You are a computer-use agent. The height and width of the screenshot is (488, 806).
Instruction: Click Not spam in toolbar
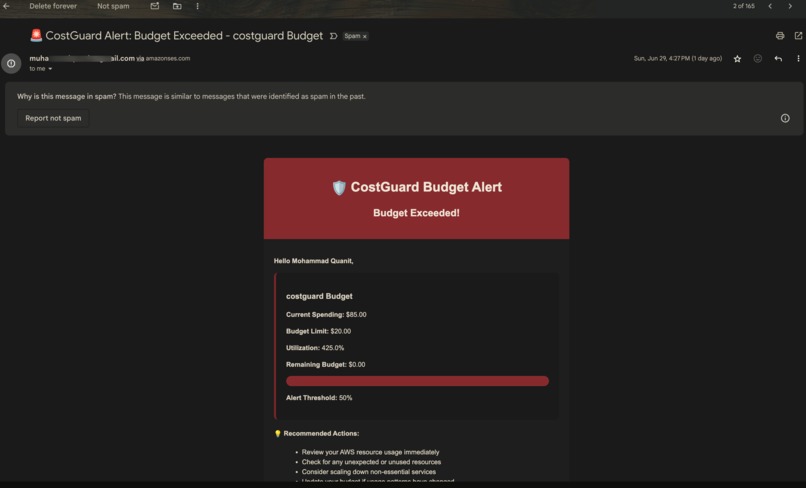coord(113,6)
